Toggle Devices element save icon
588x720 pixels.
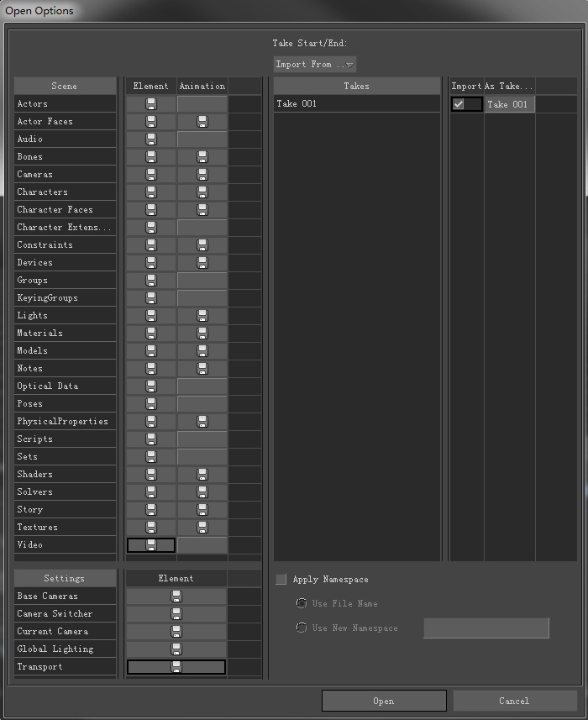coord(151,263)
